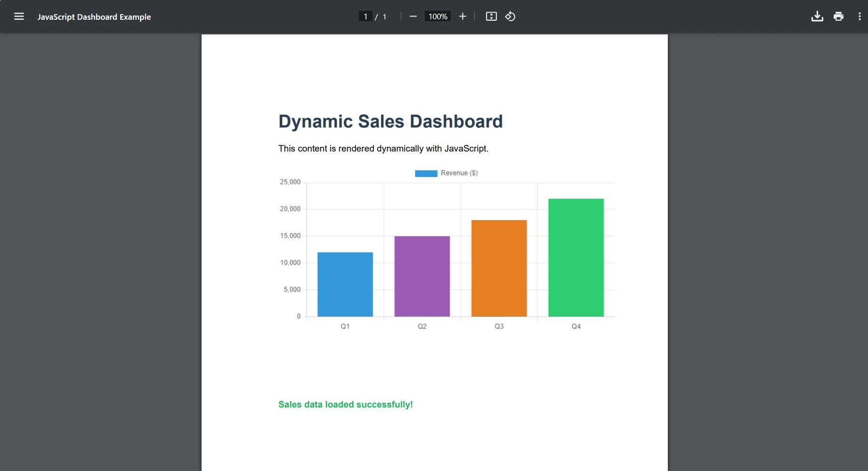This screenshot has width=868, height=471.
Task: Click the Fit to page icon
Action: click(x=491, y=16)
